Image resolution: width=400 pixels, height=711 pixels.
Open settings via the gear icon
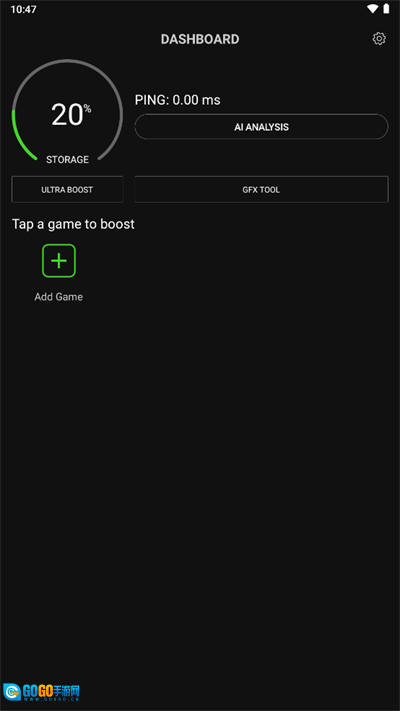pyautogui.click(x=379, y=39)
